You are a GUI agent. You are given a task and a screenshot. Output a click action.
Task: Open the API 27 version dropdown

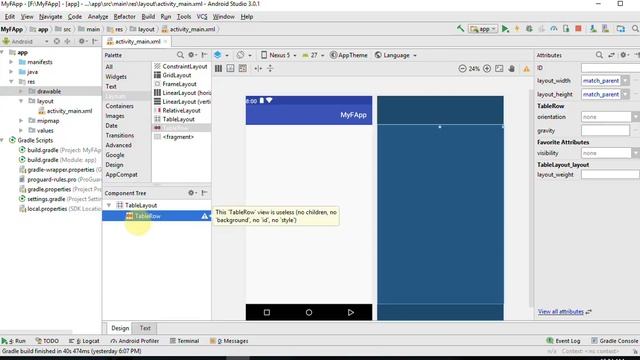pyautogui.click(x=313, y=55)
